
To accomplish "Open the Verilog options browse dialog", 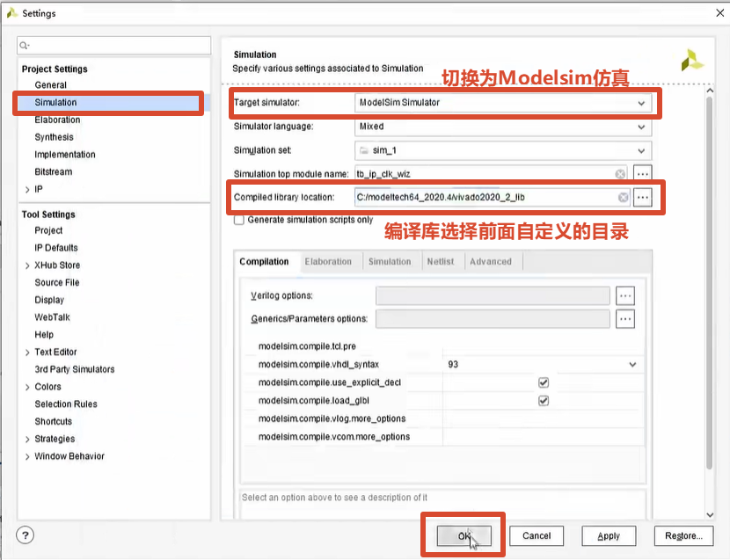I will pos(624,295).
